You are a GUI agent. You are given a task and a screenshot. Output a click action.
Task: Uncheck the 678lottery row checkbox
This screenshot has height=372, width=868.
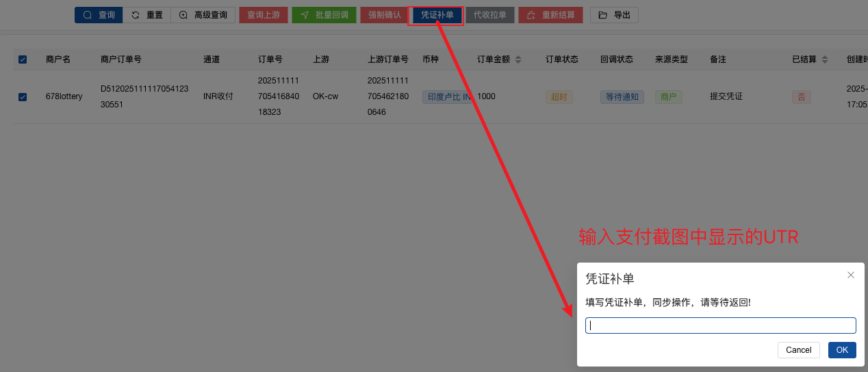[x=23, y=97]
